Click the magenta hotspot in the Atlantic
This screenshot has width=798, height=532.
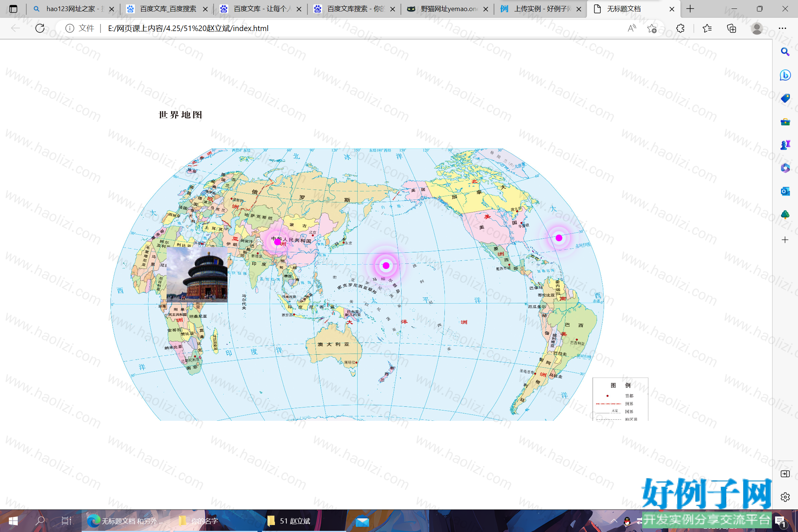[559, 238]
